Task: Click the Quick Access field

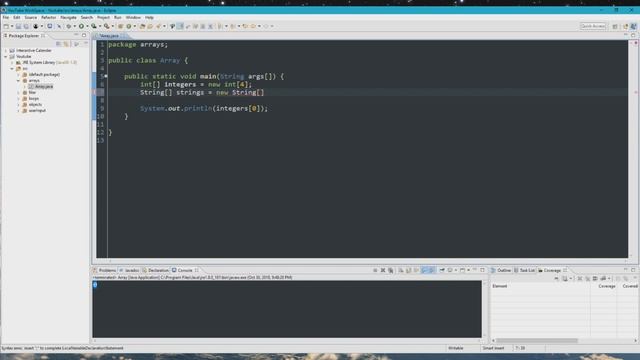Action: pyautogui.click(x=593, y=26)
